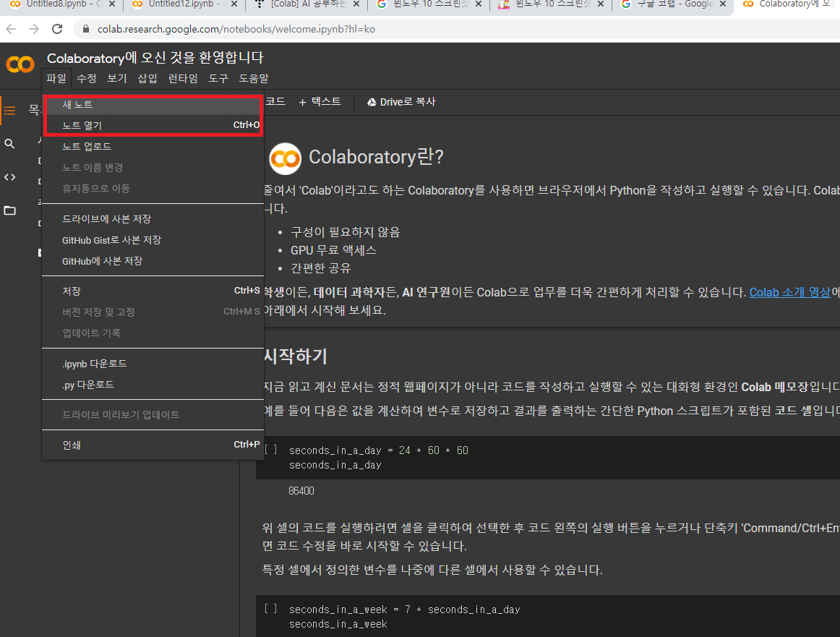This screenshot has width=840, height=637.
Task: Click the 86400 output value
Action: [301, 491]
